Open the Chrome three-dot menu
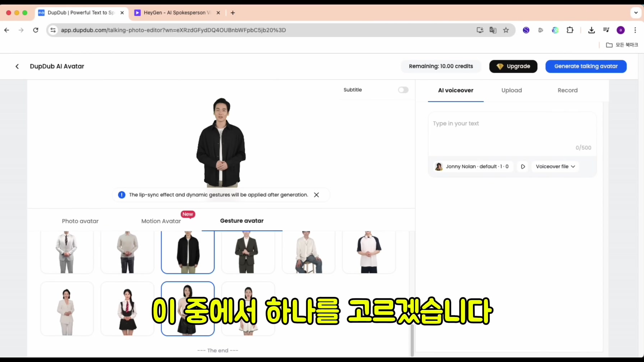644x362 pixels. [x=635, y=30]
